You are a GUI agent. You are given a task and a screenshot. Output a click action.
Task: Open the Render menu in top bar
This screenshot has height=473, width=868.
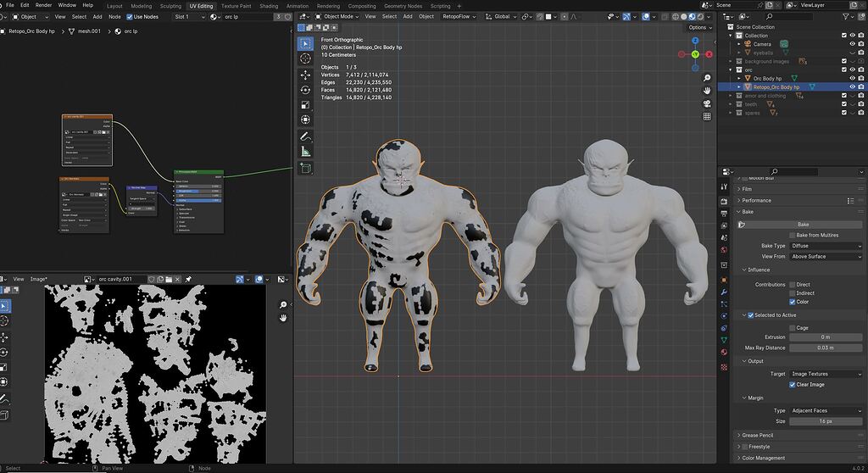tap(43, 5)
